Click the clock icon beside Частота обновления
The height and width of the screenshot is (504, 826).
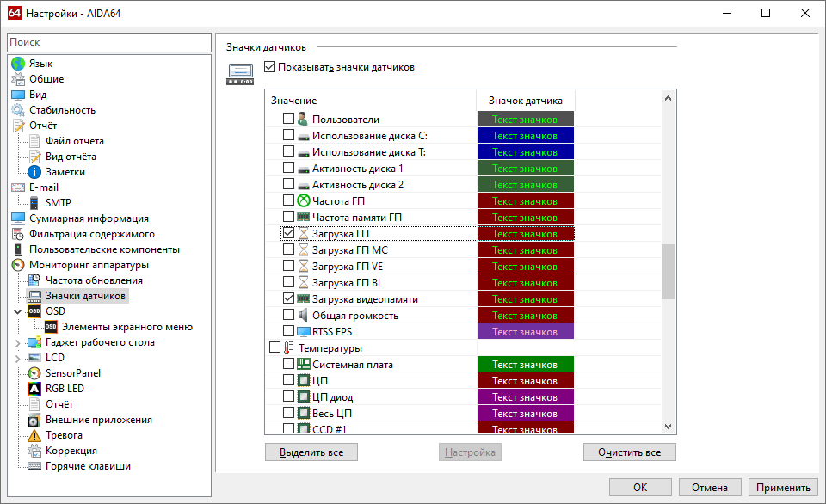tap(34, 280)
